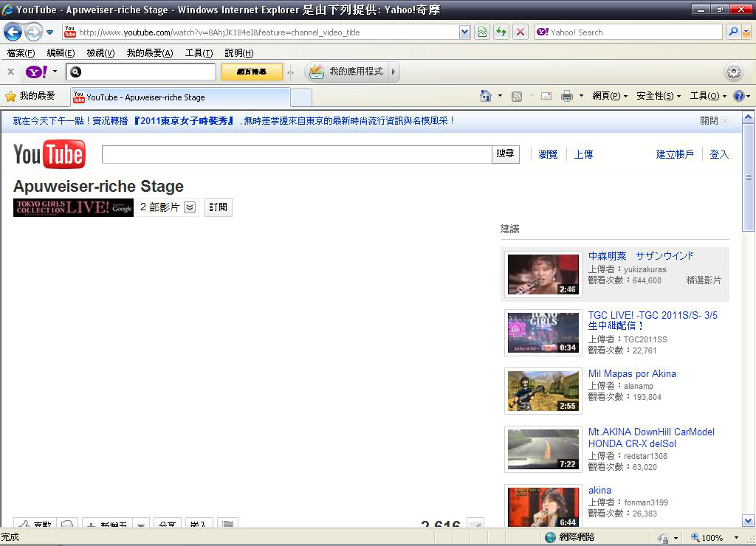
Task: Expand the arrow right of 我的應用程式
Action: [394, 72]
